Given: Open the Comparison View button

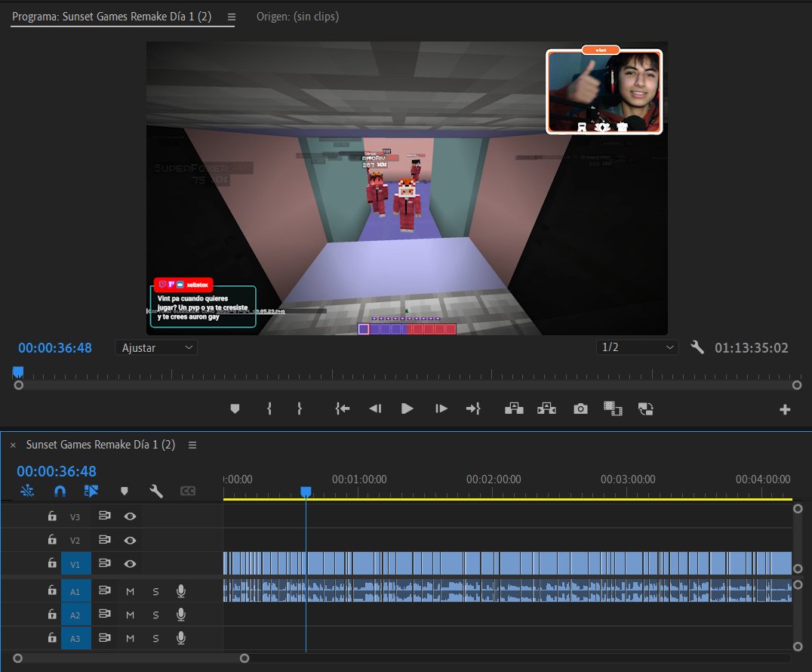Looking at the screenshot, I should click(613, 408).
